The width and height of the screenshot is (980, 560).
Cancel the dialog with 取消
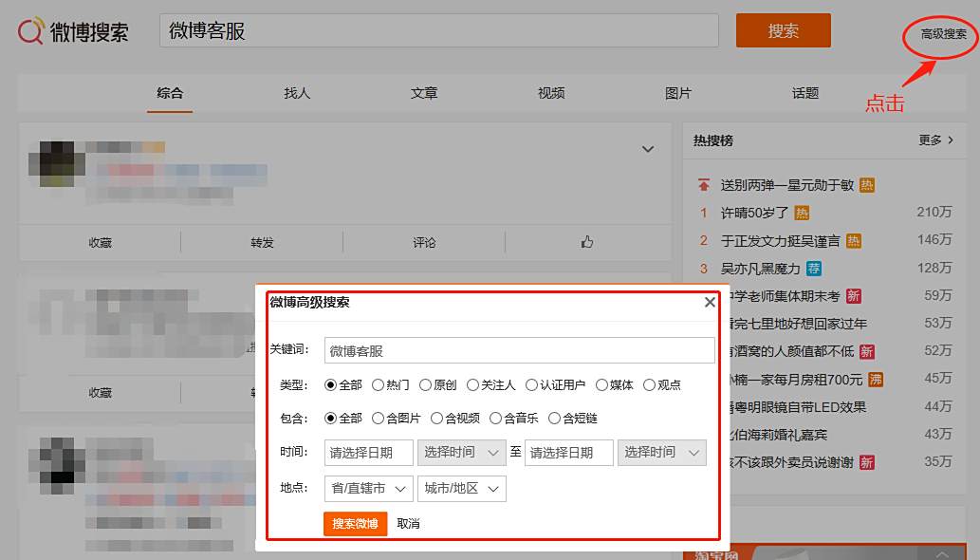click(408, 524)
